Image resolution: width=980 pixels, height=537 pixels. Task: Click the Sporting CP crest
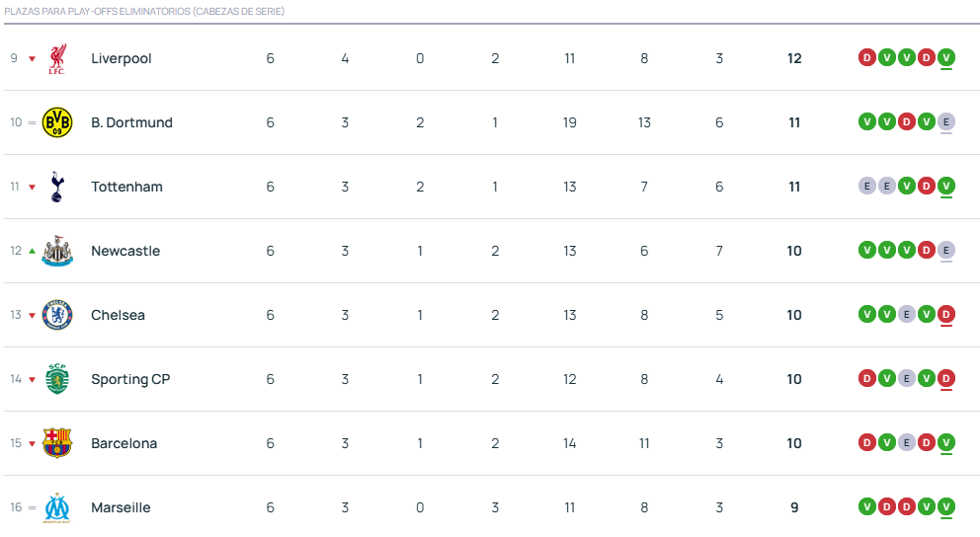point(57,379)
